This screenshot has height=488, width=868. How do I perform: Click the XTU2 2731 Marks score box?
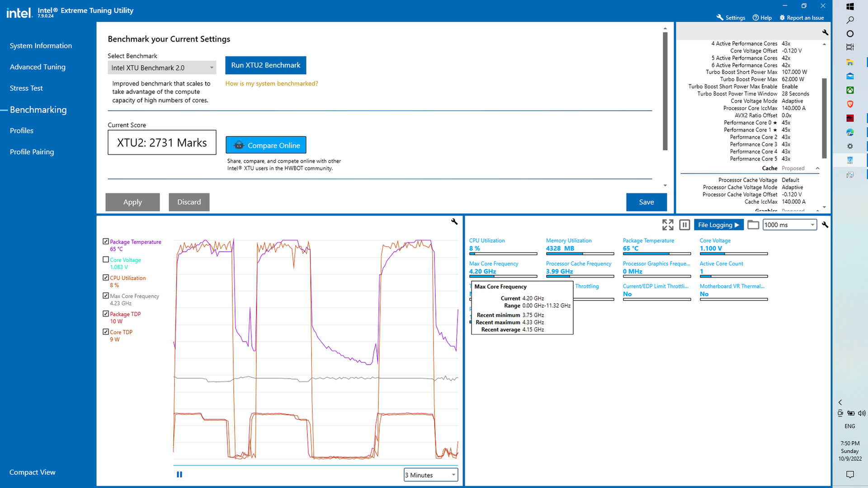162,142
